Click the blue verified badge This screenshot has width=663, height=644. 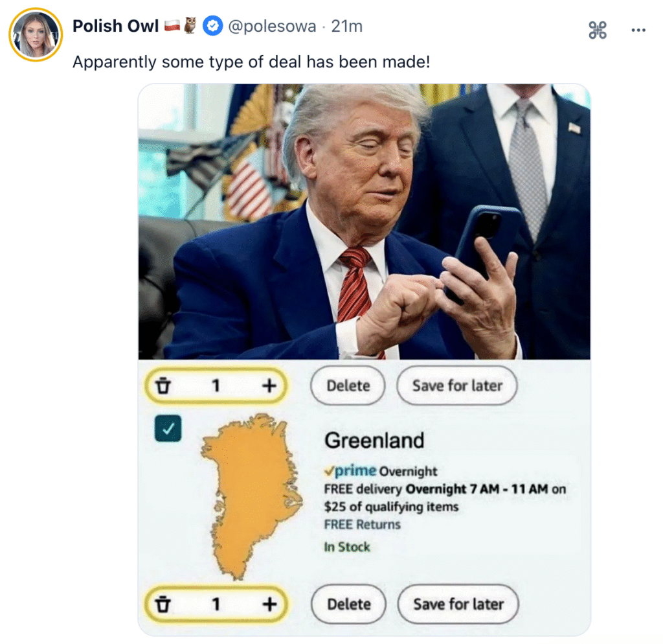click(212, 27)
